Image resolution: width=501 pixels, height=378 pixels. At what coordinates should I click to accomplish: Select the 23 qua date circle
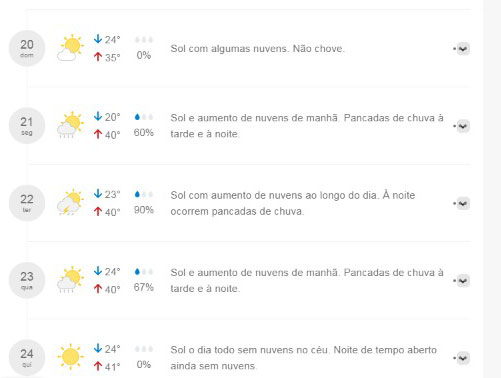27,280
